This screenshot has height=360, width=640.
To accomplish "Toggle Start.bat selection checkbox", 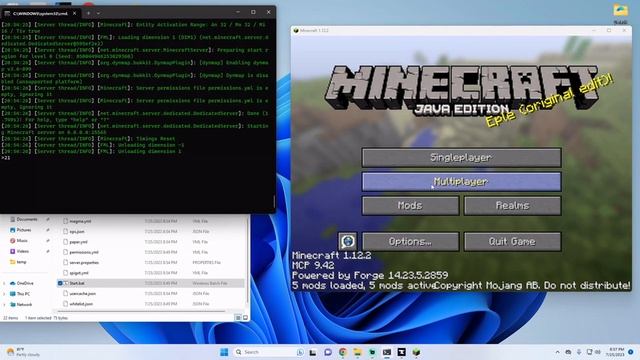I will coord(60,283).
